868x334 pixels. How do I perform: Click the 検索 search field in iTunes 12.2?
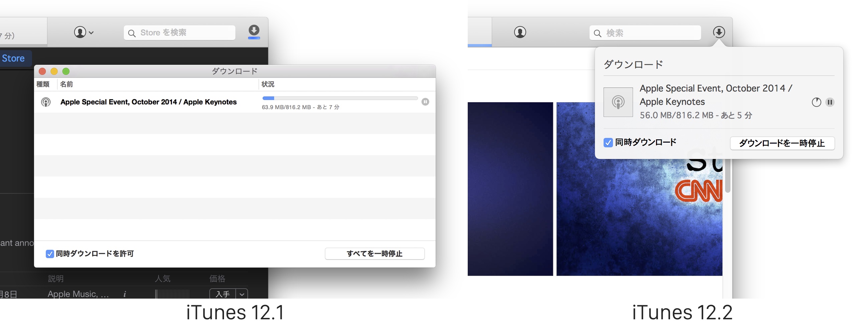[x=645, y=33]
